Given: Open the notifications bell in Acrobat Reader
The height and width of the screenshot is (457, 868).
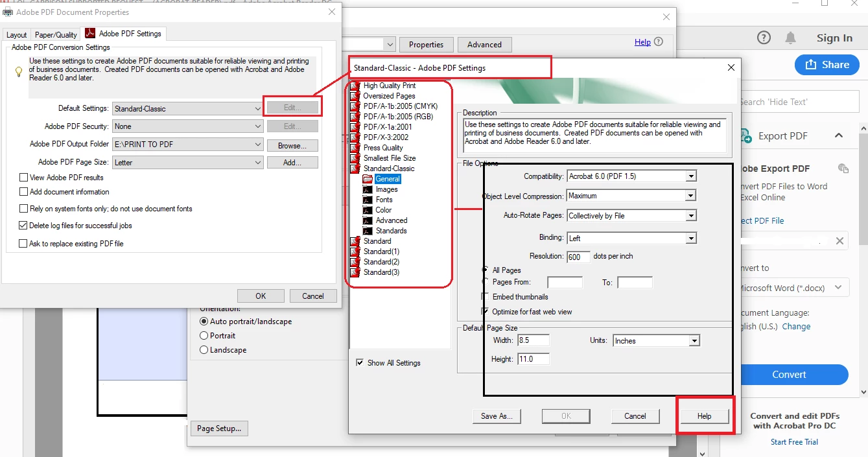Looking at the screenshot, I should [790, 38].
